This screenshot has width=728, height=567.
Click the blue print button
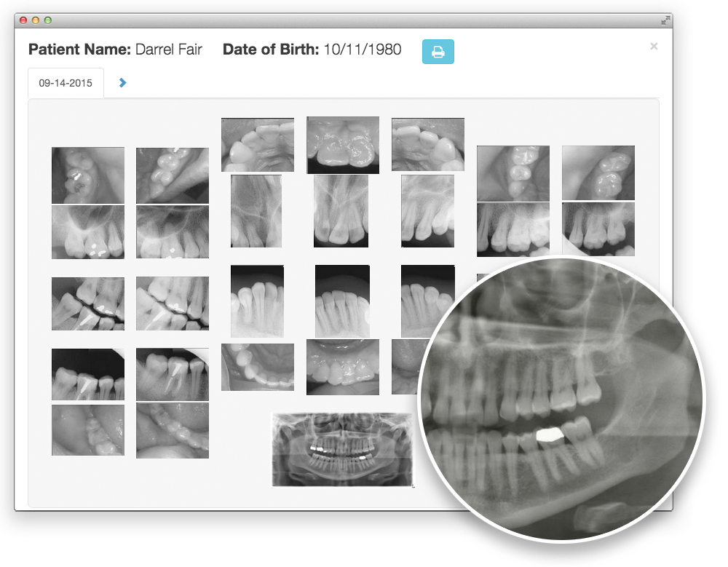438,52
